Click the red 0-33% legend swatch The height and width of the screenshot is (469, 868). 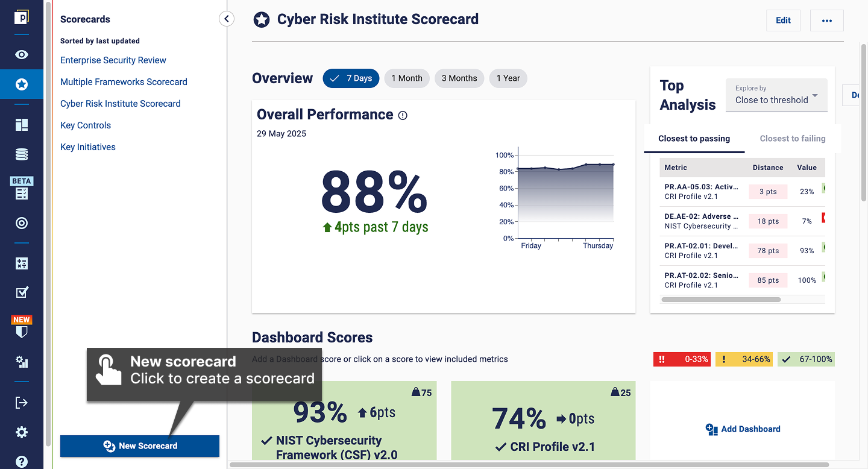coord(682,359)
